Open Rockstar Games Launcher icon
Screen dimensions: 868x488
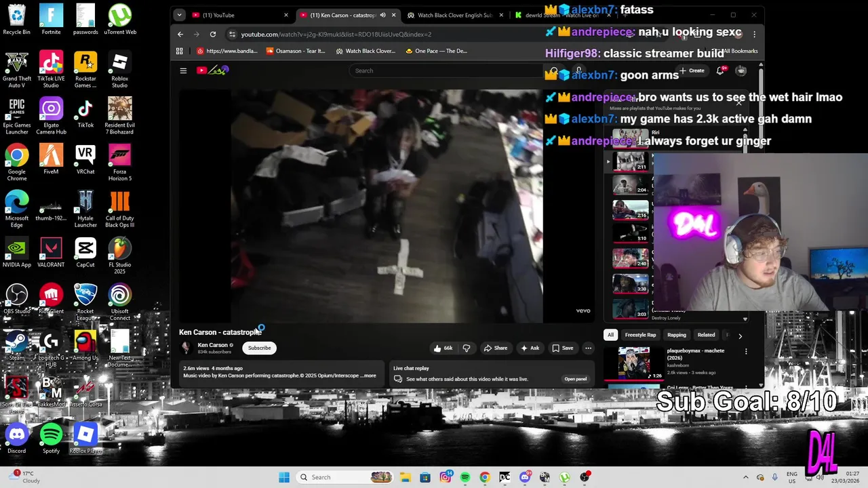tap(85, 70)
